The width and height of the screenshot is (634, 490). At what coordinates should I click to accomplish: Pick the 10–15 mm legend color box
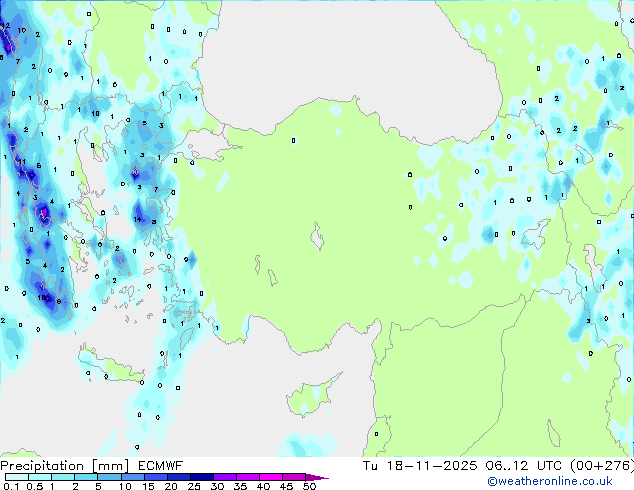click(x=132, y=477)
